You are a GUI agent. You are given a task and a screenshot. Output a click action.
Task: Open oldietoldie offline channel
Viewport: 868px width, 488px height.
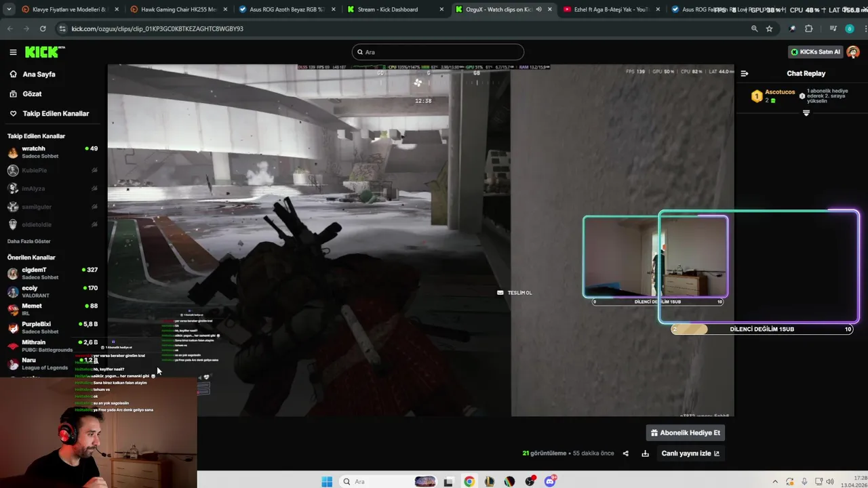pyautogui.click(x=53, y=224)
